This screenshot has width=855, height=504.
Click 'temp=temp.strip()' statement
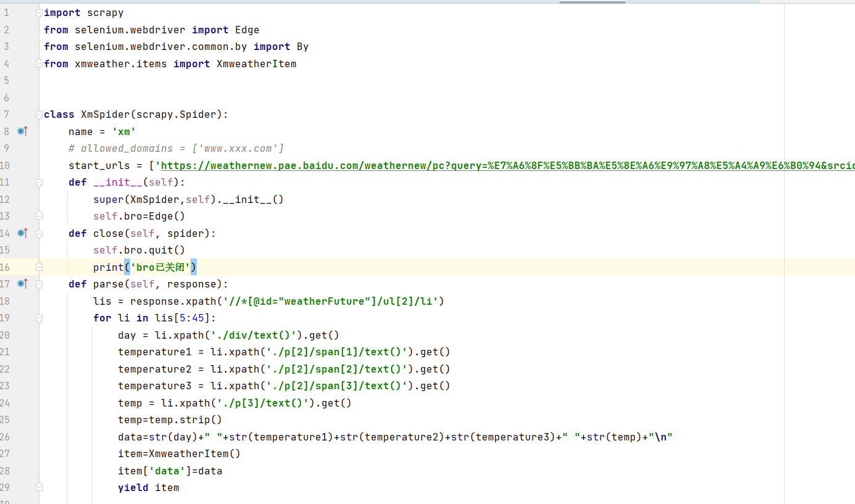click(x=170, y=419)
